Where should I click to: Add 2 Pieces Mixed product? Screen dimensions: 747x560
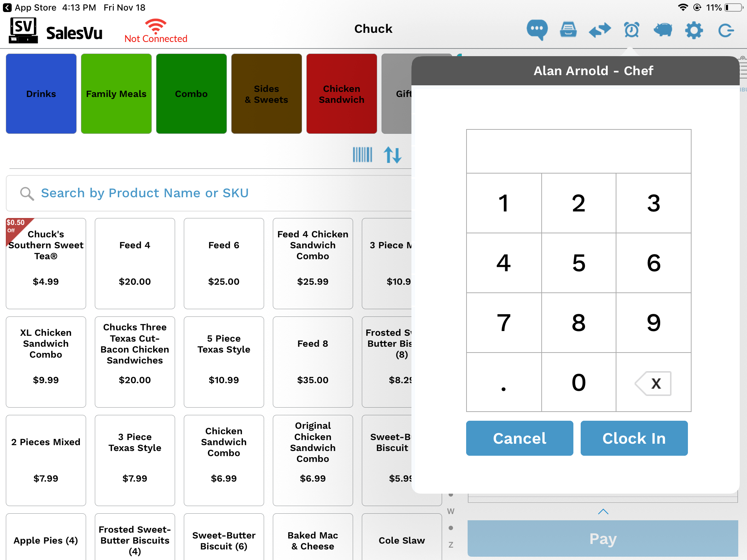(x=46, y=460)
